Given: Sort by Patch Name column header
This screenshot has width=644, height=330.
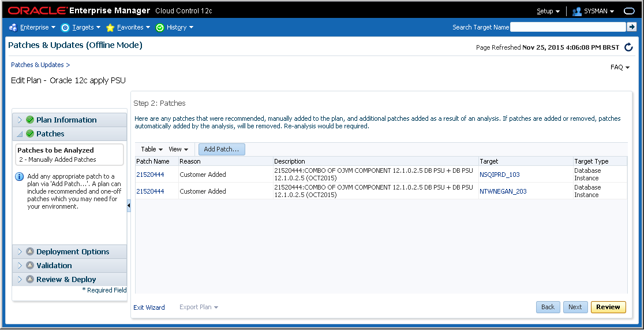Looking at the screenshot, I should click(x=157, y=161).
